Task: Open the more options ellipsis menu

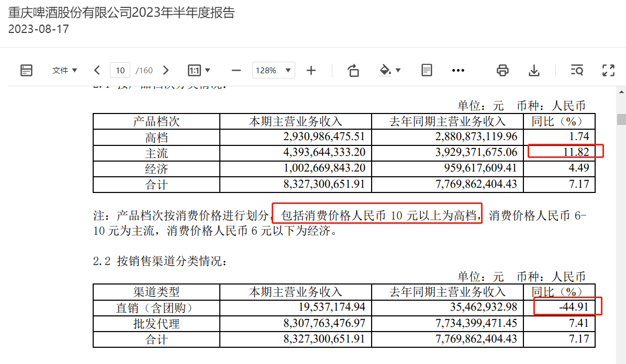Action: tap(458, 70)
